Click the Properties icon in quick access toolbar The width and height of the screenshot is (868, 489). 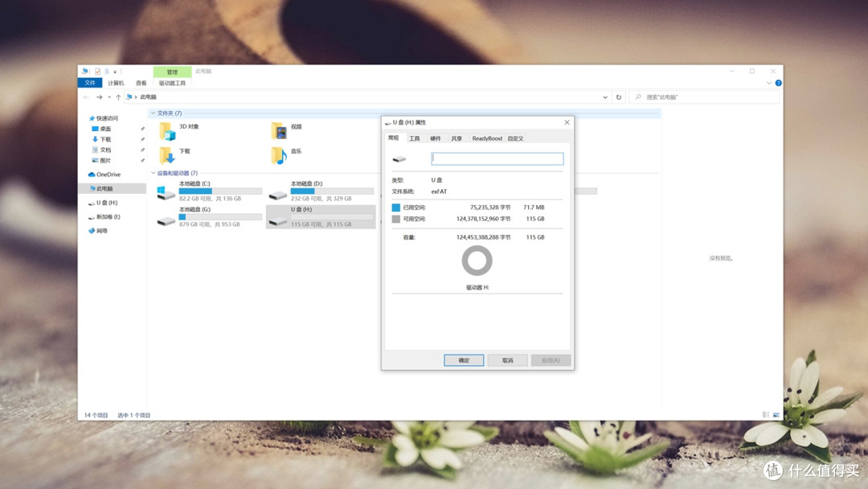(97, 72)
